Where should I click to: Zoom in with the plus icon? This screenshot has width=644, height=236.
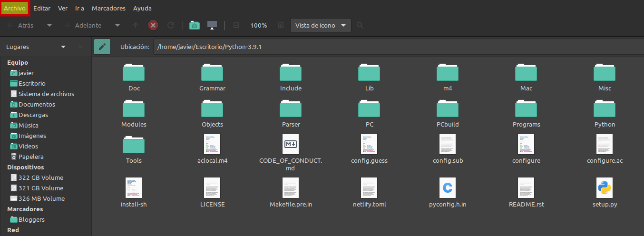[x=281, y=25]
